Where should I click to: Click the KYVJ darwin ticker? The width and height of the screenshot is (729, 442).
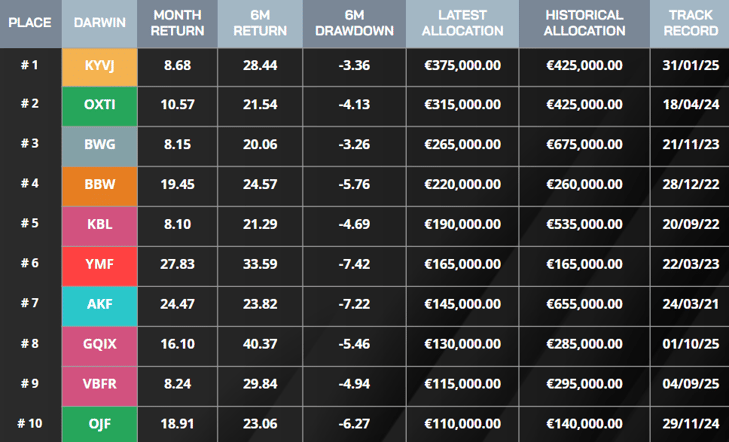tap(100, 65)
